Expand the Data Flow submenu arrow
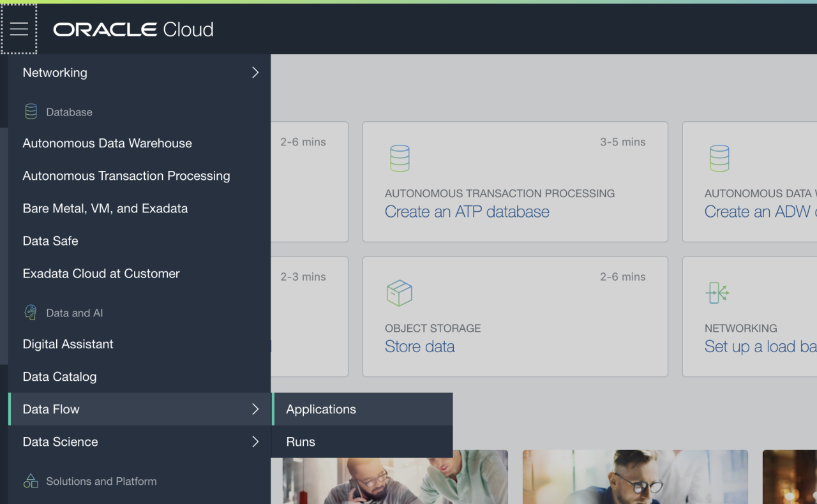 pos(255,410)
